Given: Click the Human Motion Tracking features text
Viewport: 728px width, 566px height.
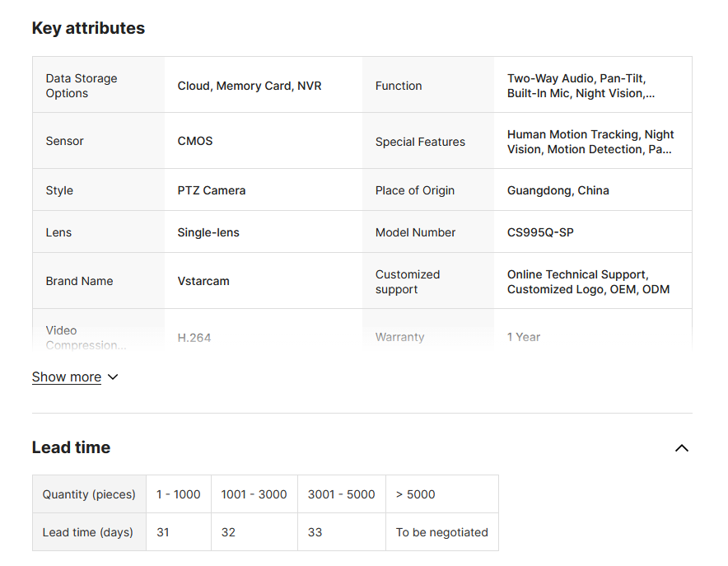Looking at the screenshot, I should coord(590,142).
